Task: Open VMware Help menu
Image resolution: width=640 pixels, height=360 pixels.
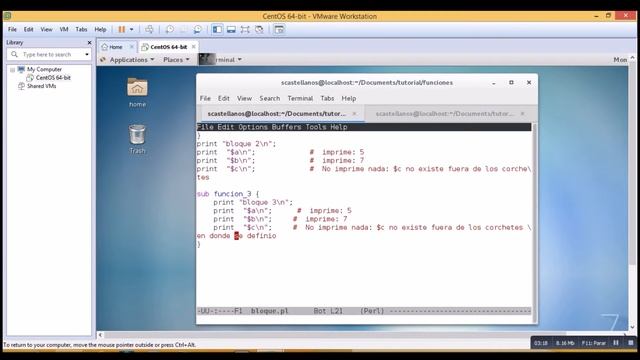Action: point(100,29)
